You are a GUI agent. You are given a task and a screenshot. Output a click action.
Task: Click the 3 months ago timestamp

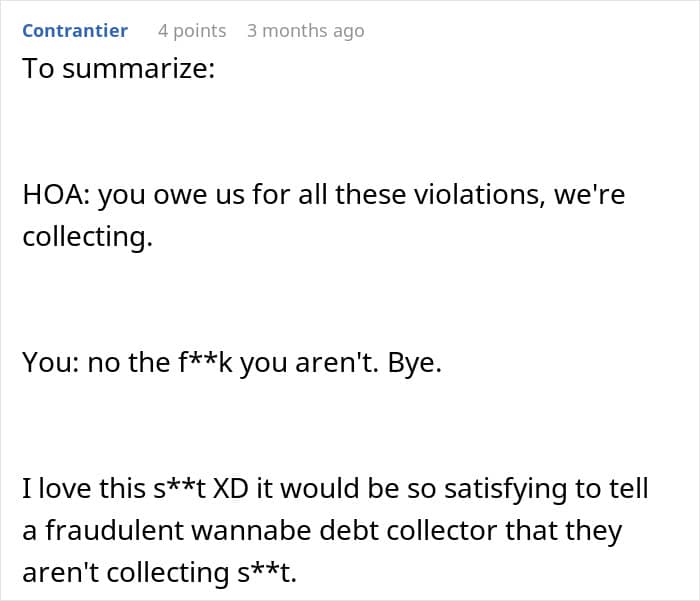306,31
